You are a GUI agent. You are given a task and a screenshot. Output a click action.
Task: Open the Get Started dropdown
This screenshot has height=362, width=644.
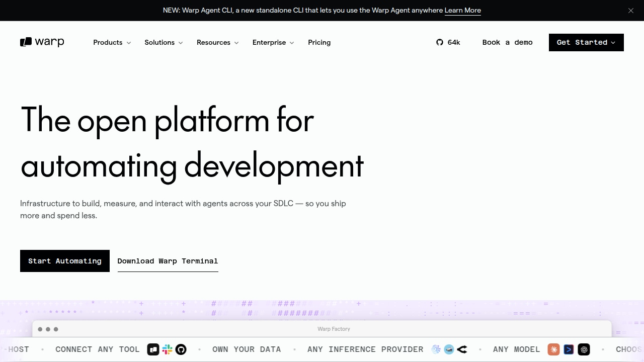click(x=586, y=42)
